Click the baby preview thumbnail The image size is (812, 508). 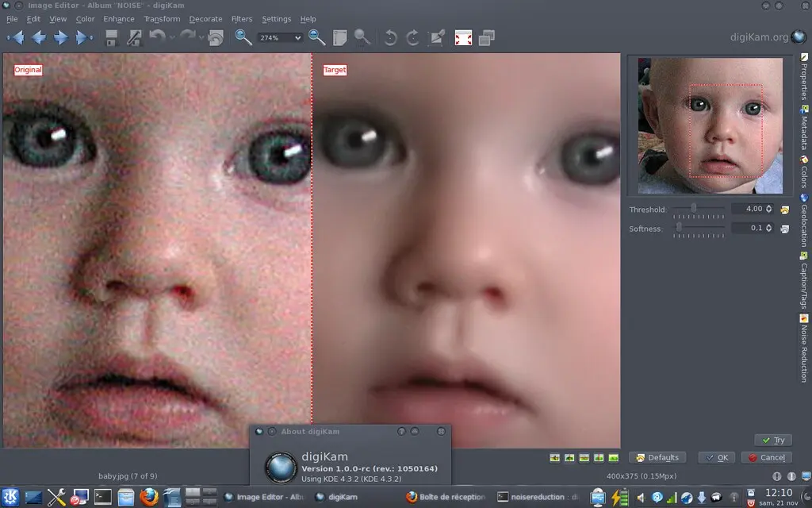tap(710, 125)
